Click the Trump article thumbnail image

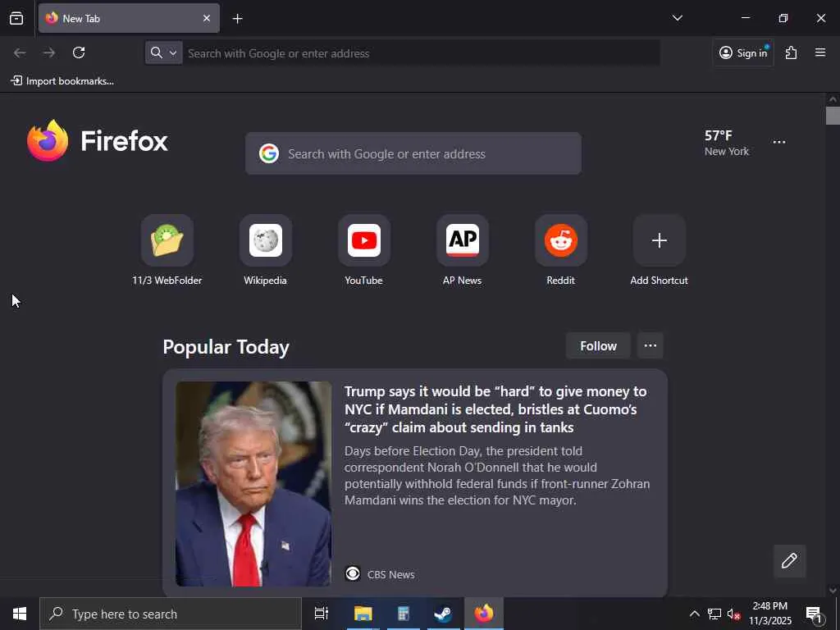tap(253, 484)
